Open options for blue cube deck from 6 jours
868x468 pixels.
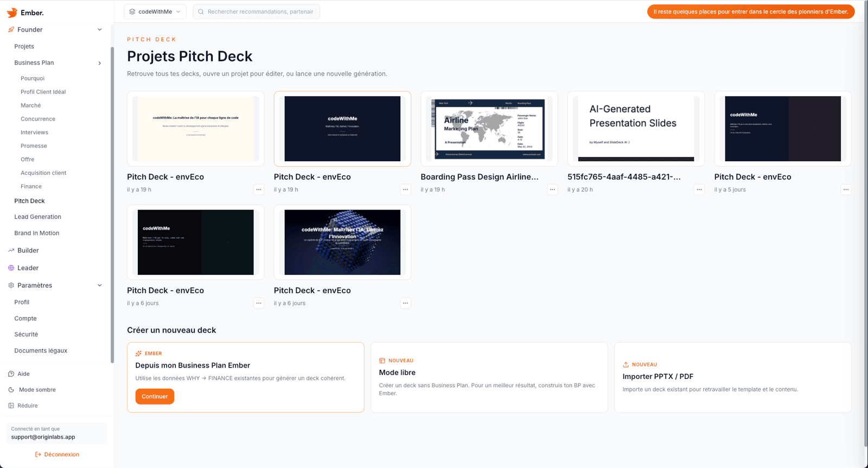click(x=405, y=303)
